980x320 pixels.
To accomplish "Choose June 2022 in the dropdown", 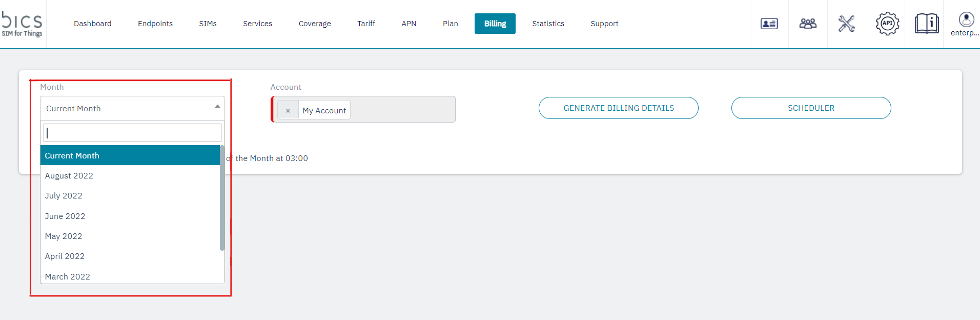I will tap(65, 216).
